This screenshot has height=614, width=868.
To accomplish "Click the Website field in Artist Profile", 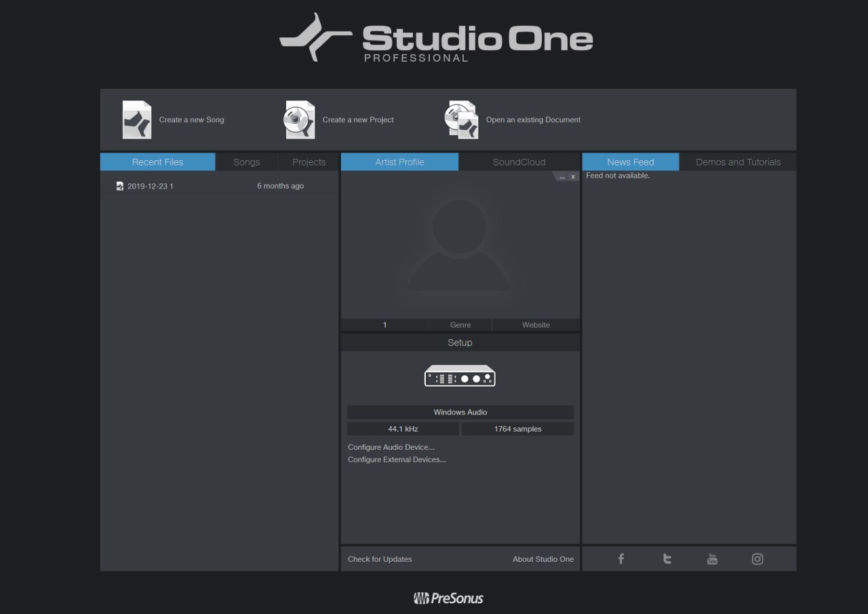I will [x=536, y=325].
